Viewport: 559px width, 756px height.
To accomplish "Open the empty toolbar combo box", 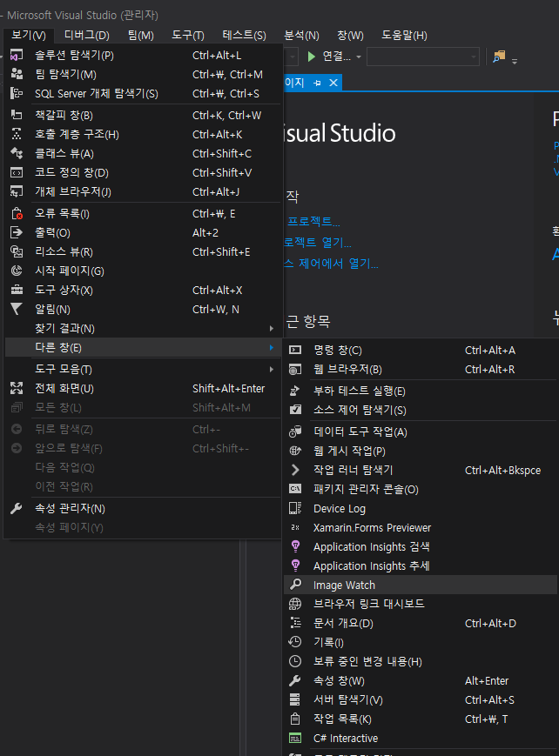I will [423, 57].
